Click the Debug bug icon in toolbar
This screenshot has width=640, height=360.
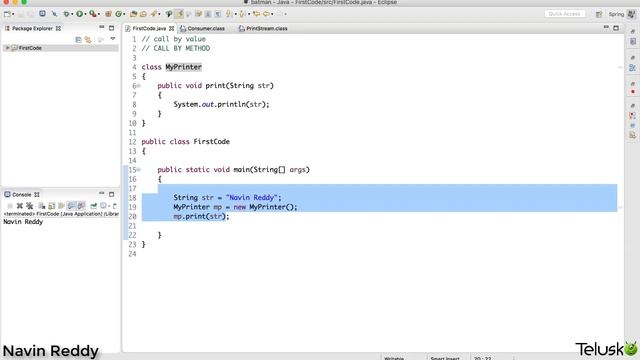(66, 14)
